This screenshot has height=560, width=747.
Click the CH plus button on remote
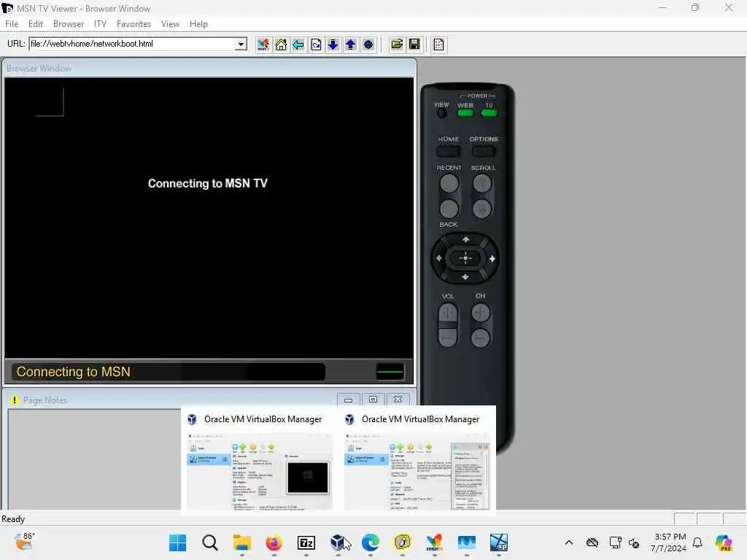click(480, 313)
